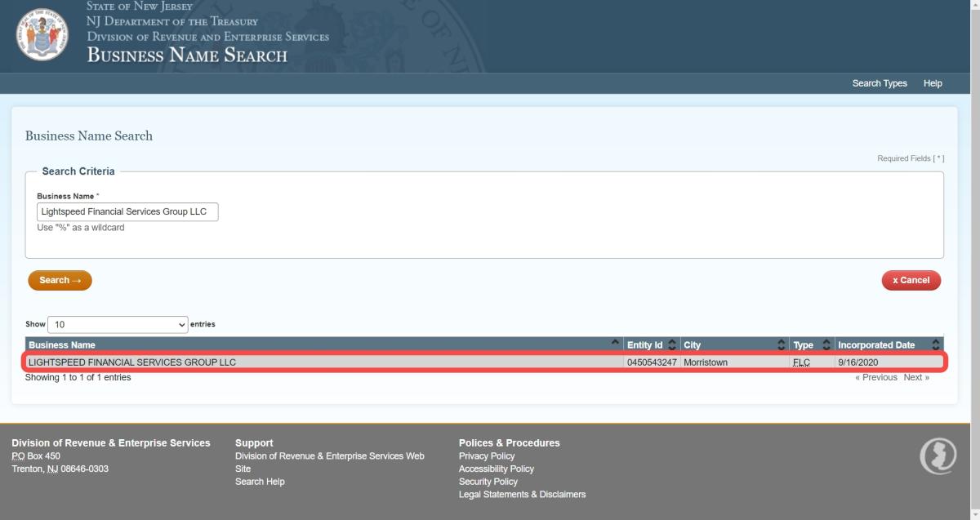Click the New Jersey state seal logo
The height and width of the screenshot is (520, 980).
pos(42,34)
